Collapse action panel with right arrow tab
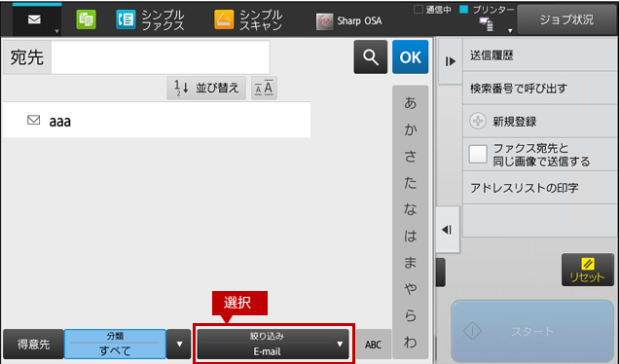Image resolution: width=619 pixels, height=364 pixels. (x=450, y=61)
